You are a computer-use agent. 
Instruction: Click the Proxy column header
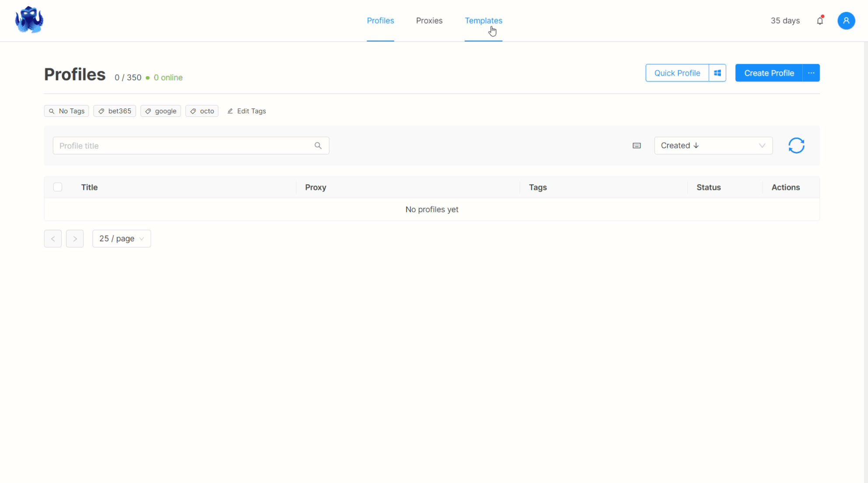[x=315, y=187]
